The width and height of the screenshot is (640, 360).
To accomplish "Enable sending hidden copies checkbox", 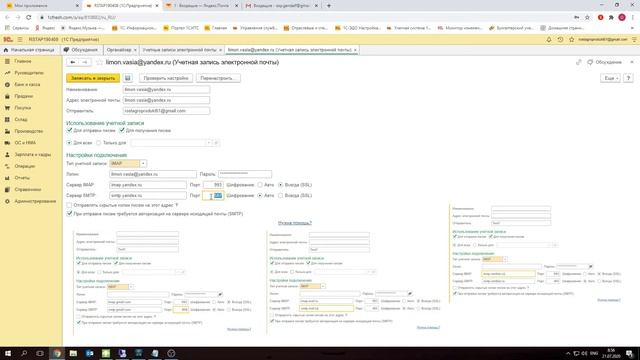I will 69,205.
